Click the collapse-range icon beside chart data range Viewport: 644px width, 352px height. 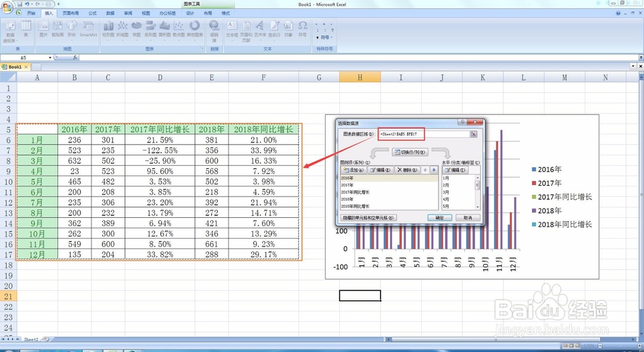[473, 134]
